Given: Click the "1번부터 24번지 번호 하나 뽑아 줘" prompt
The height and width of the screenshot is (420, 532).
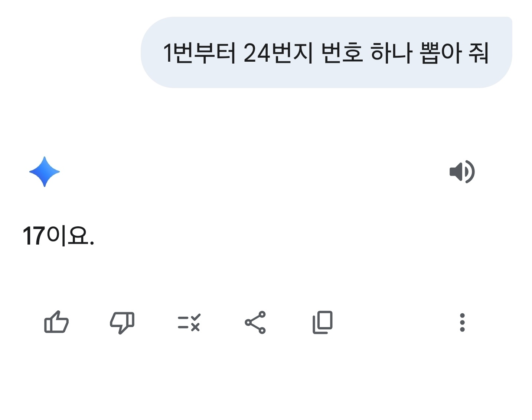Looking at the screenshot, I should click(326, 52).
